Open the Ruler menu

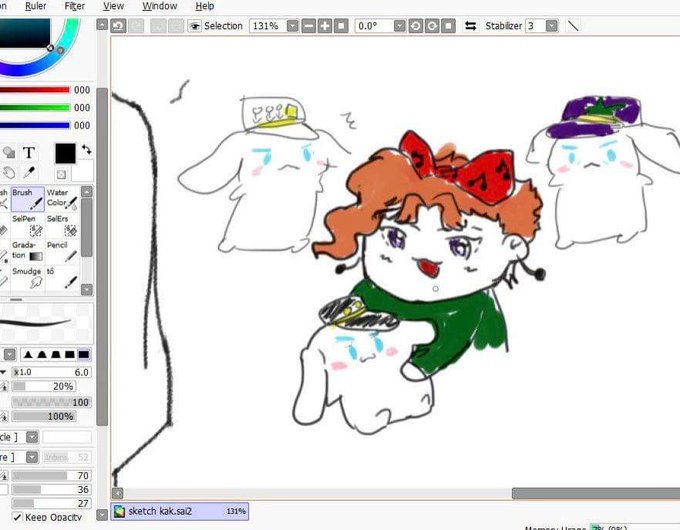click(36, 6)
